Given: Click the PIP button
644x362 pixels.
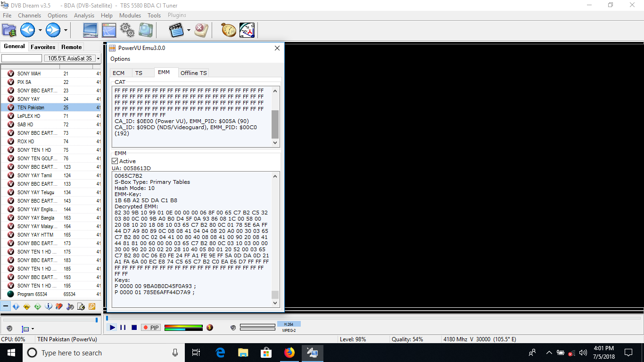Looking at the screenshot, I should (x=151, y=328).
